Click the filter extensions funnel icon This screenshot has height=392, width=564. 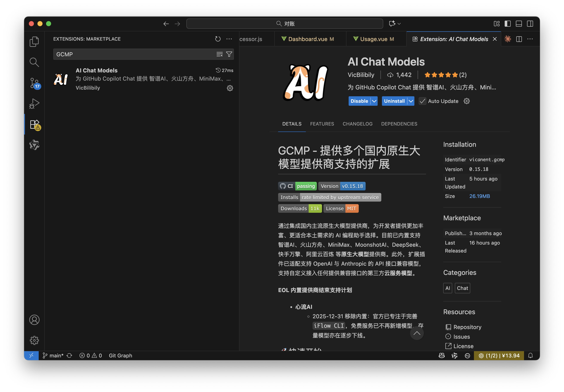tap(229, 54)
